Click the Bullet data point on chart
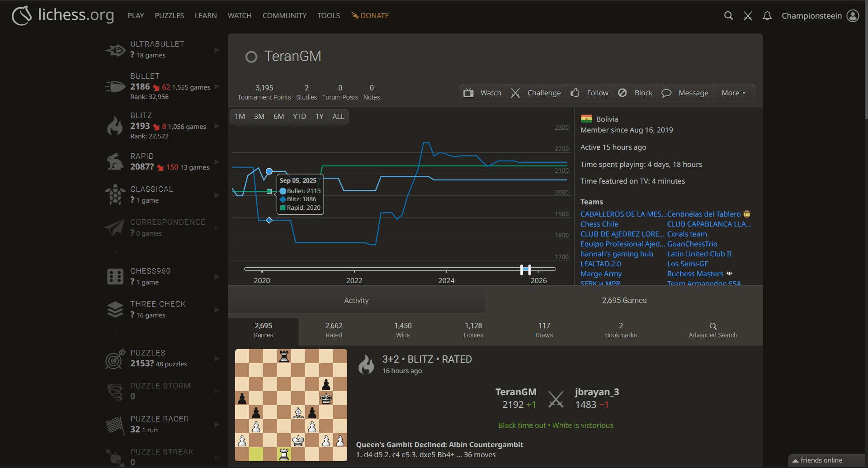Screen dimensions: 868x468 269,171
